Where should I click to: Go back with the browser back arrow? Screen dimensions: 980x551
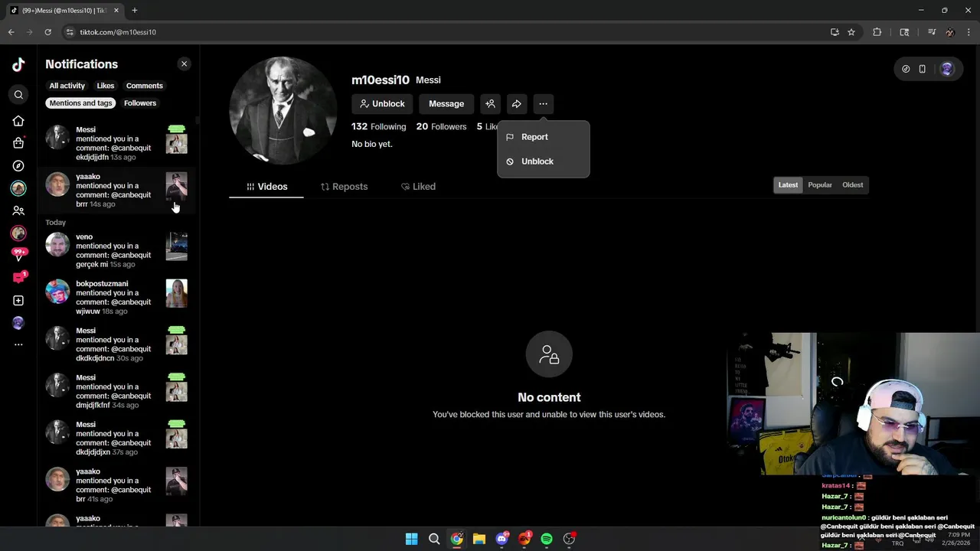(11, 32)
